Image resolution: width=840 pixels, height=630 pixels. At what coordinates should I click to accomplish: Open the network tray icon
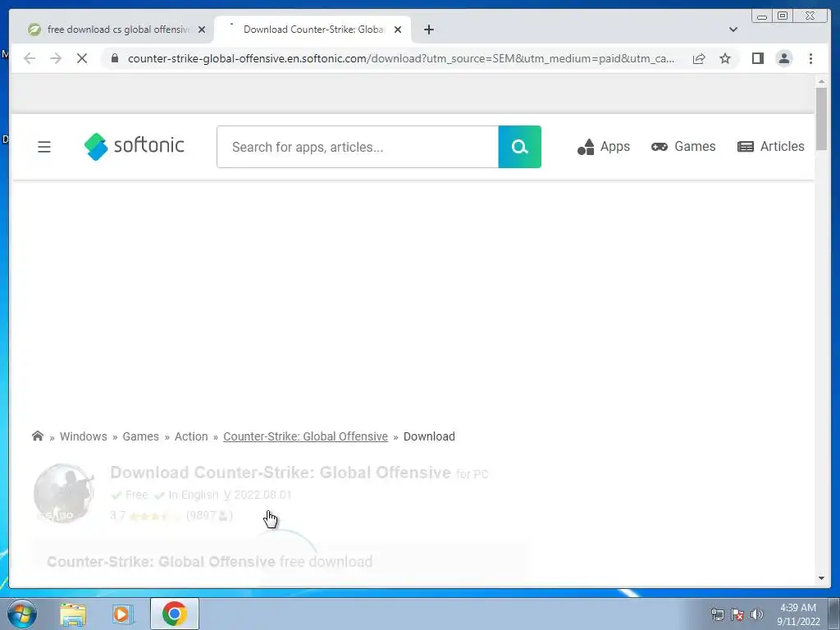click(718, 615)
